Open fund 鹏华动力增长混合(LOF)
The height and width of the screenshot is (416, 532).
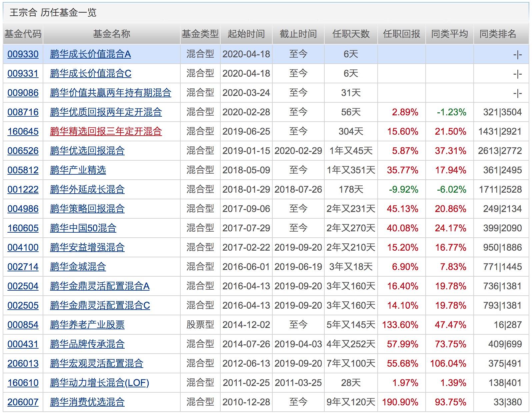(x=100, y=383)
